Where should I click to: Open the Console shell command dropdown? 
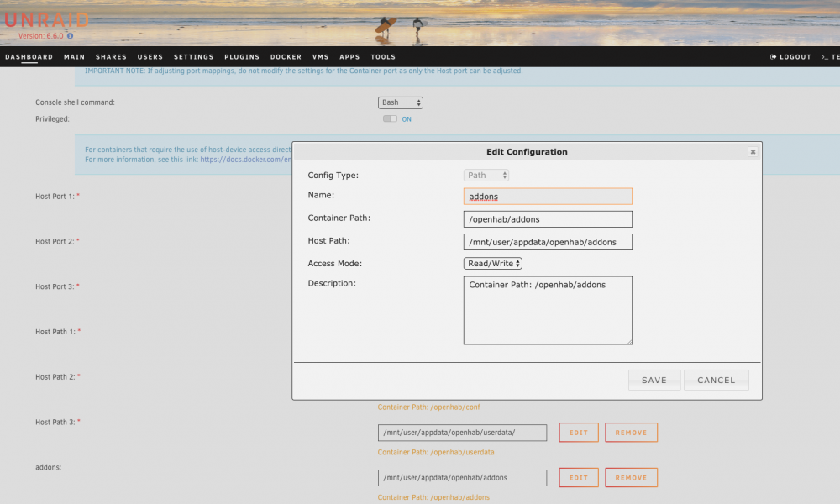click(x=401, y=102)
